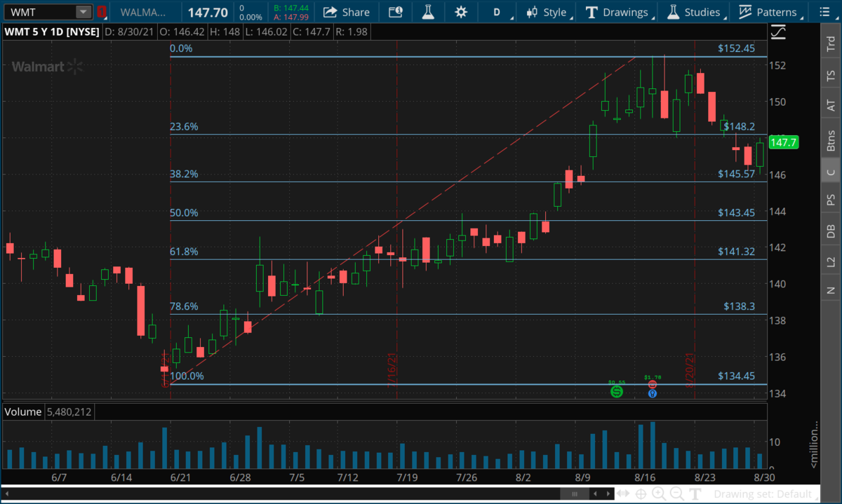Viewport: 842px width, 504px height.
Task: Click the chart mode curve icon
Action: coord(778,32)
